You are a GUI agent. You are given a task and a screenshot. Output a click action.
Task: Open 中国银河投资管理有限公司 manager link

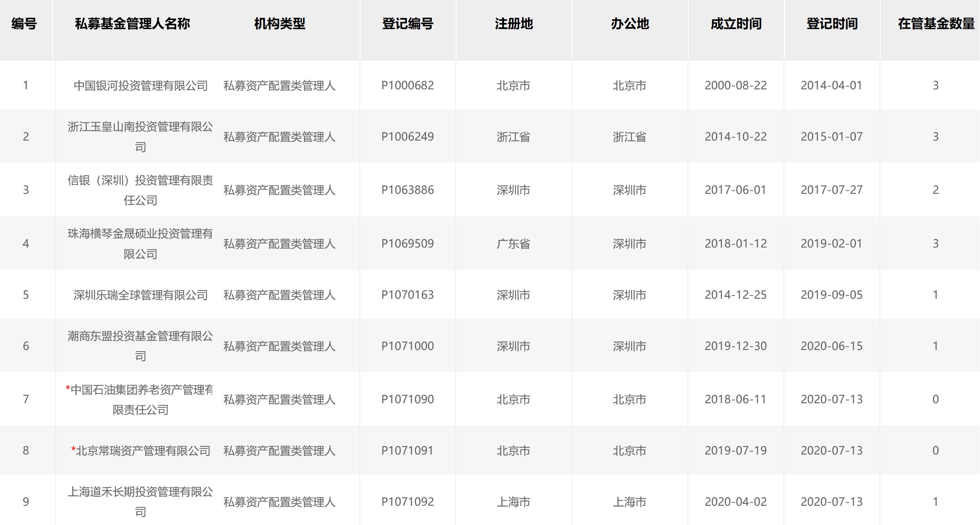click(140, 86)
